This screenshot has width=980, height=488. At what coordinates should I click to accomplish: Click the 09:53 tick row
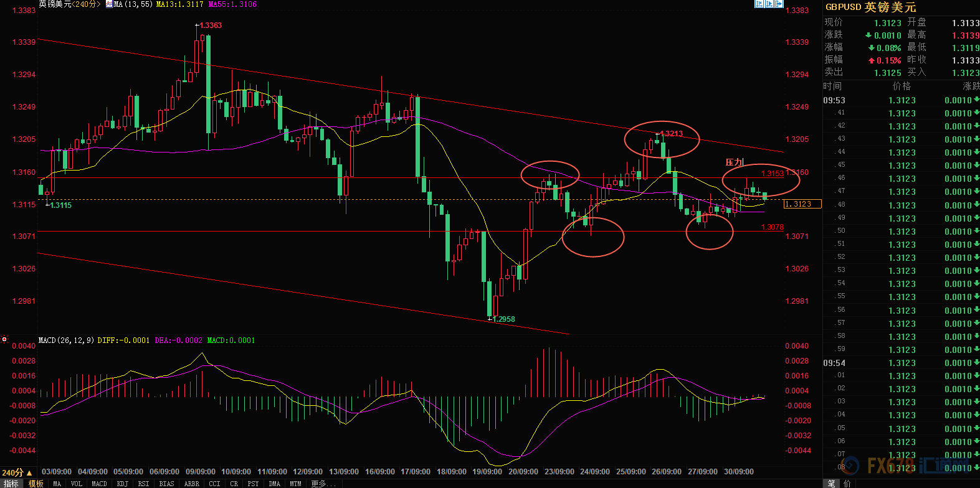coord(901,100)
